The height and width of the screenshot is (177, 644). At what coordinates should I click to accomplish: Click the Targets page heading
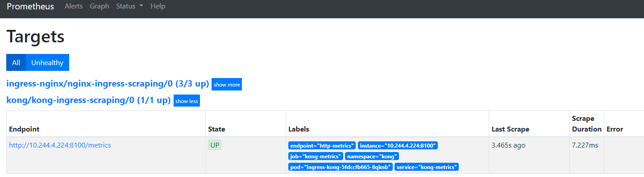(36, 36)
